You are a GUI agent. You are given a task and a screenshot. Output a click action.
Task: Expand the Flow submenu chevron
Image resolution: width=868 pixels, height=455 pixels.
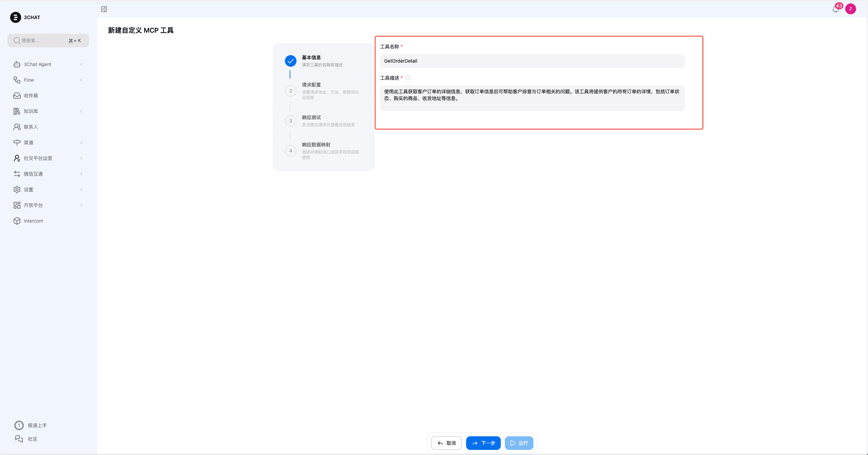[x=81, y=80]
